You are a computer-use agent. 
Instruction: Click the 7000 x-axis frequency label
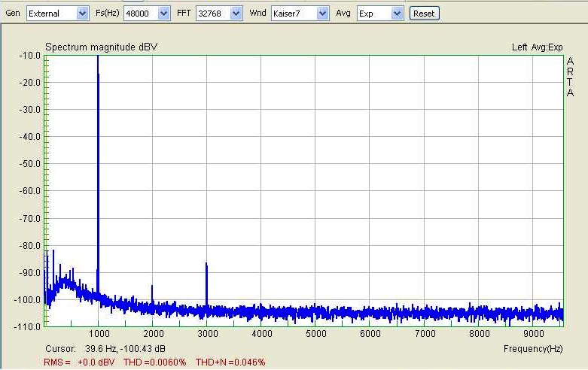coord(425,334)
